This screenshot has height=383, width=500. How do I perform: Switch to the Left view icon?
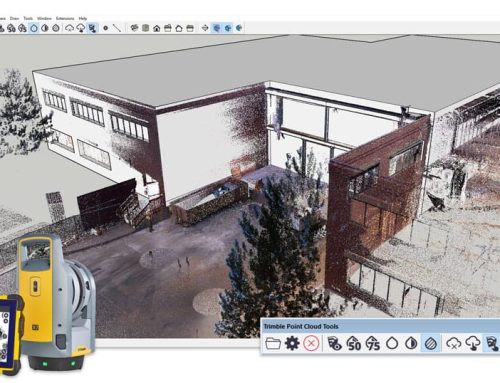pos(190,28)
